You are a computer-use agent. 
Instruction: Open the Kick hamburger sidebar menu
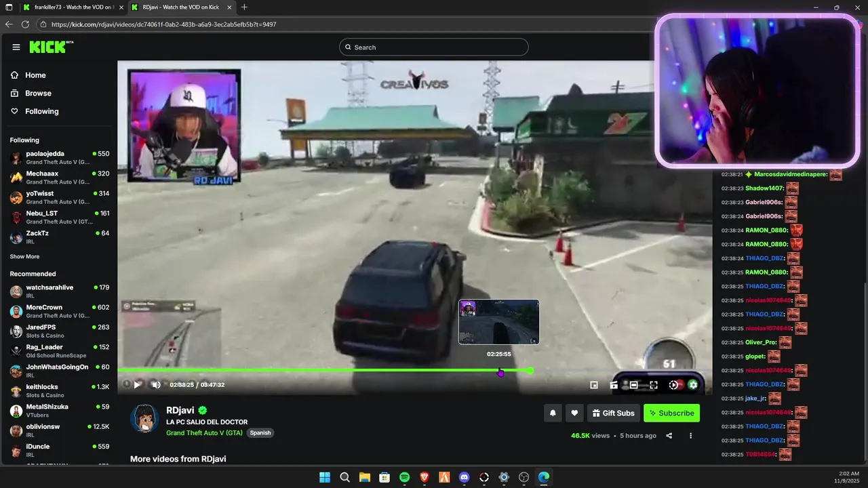[16, 47]
